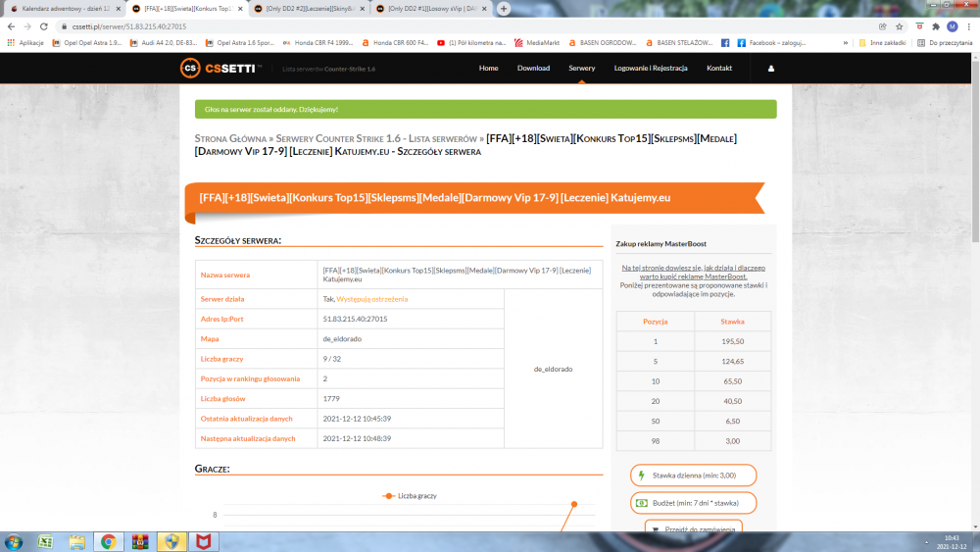Click the address bar URL
980x552 pixels.
[128, 26]
